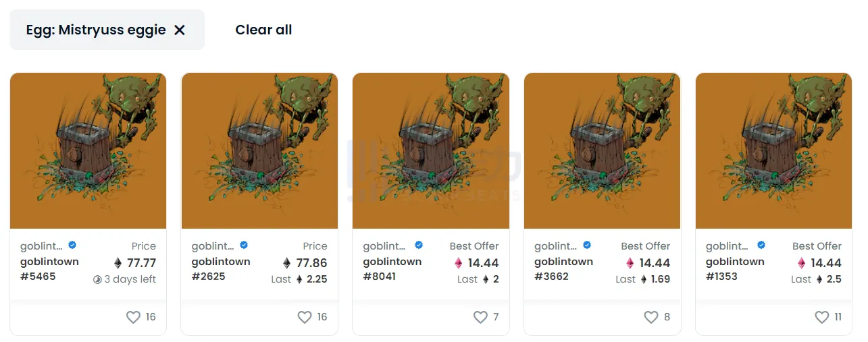Image resolution: width=868 pixels, height=342 pixels.
Task: Select the goblintown #3662 artwork
Action: click(x=603, y=150)
